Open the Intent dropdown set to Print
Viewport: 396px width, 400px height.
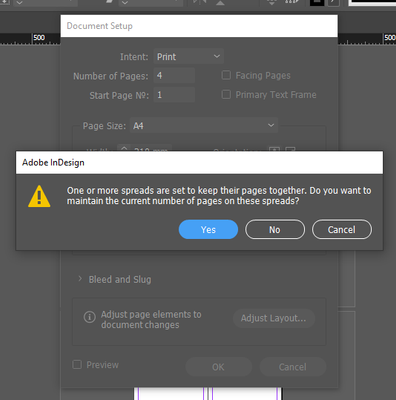tap(189, 56)
